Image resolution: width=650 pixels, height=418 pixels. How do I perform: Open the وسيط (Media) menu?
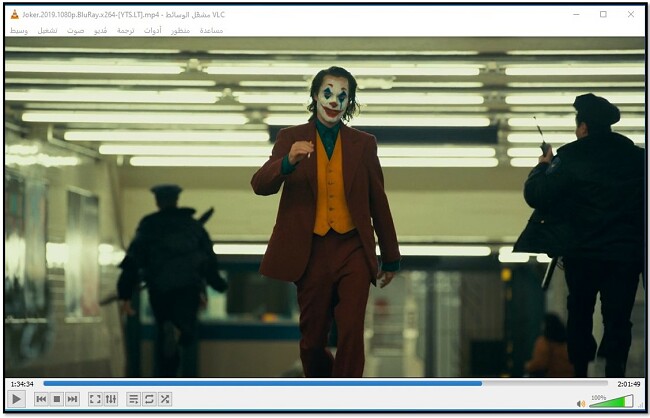click(x=19, y=31)
